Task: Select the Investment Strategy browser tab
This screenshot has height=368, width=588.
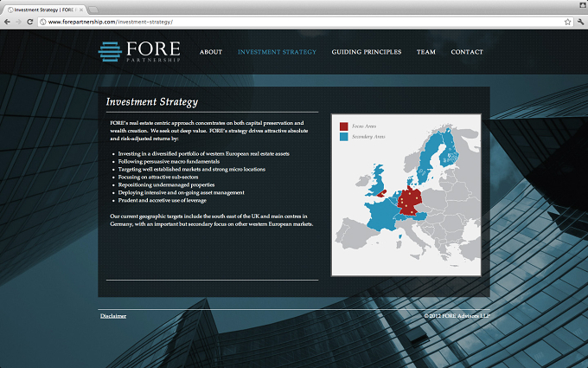Action: click(44, 10)
